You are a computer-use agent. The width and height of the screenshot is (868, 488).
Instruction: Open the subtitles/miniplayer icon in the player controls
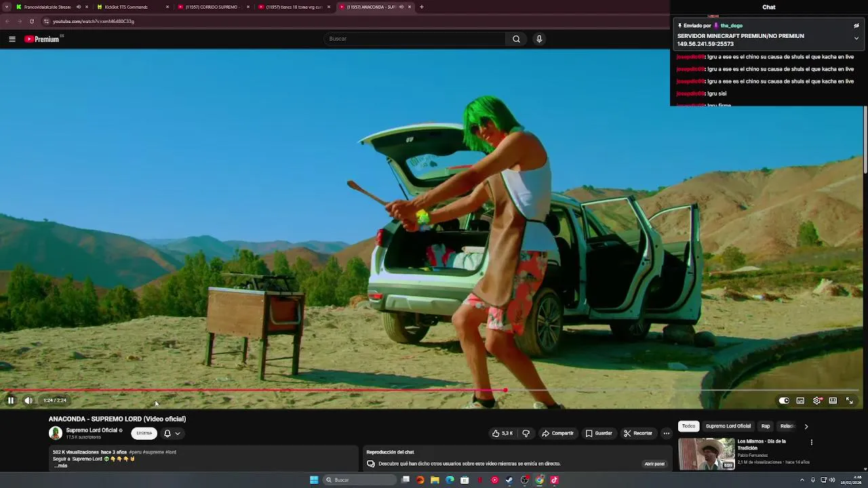(x=800, y=401)
